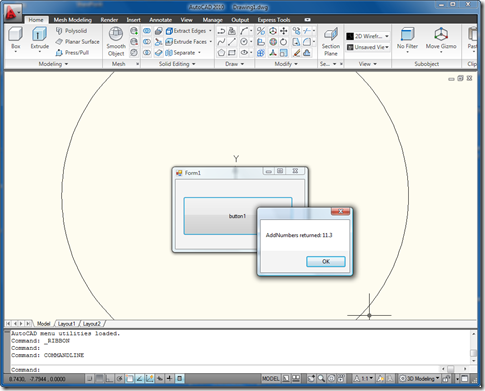
Task: Click the Smooth Object mesh tool
Action: (x=116, y=42)
